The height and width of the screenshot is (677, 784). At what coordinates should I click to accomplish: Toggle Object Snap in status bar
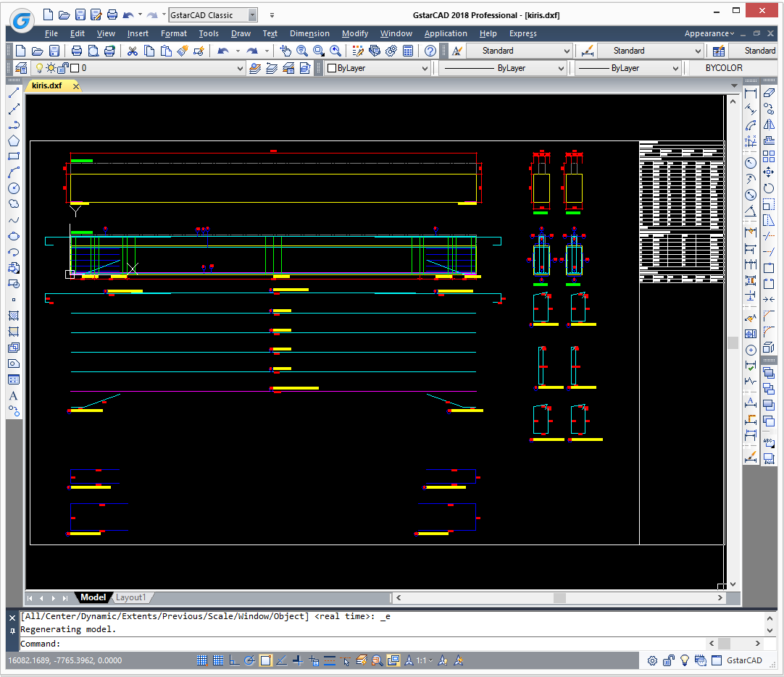pyautogui.click(x=265, y=660)
